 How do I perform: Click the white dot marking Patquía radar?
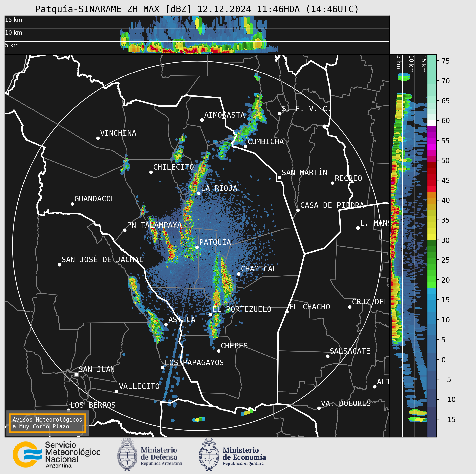(197, 247)
